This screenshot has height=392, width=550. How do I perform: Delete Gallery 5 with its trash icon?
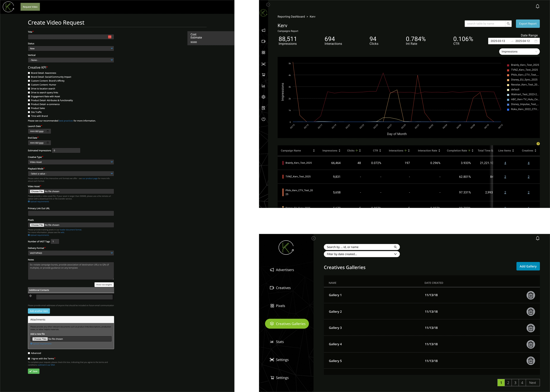(x=531, y=361)
